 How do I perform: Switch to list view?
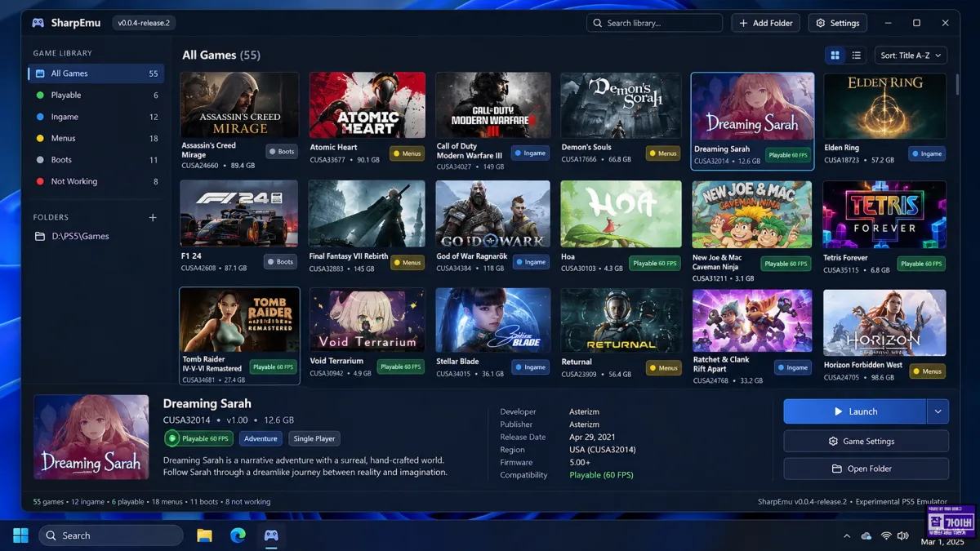pyautogui.click(x=856, y=56)
